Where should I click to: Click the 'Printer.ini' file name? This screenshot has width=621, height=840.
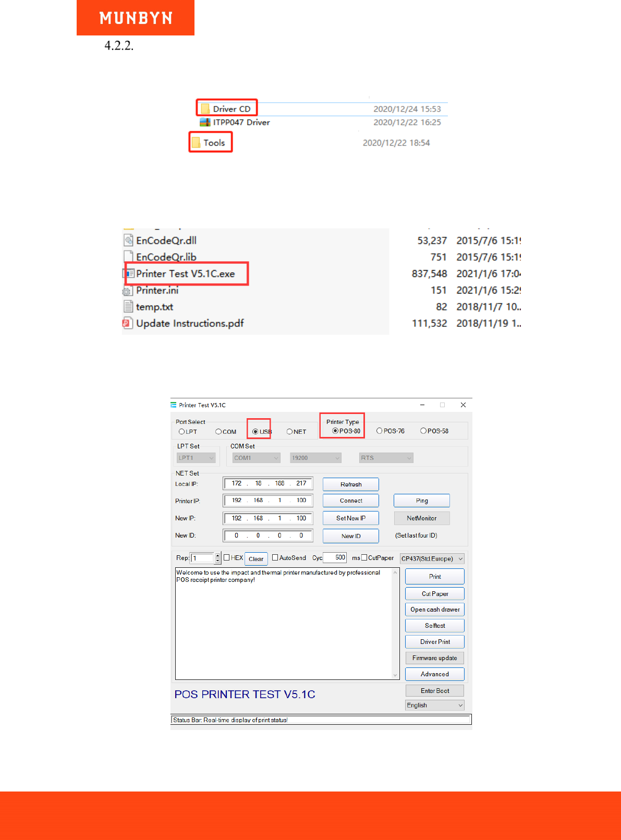157,290
